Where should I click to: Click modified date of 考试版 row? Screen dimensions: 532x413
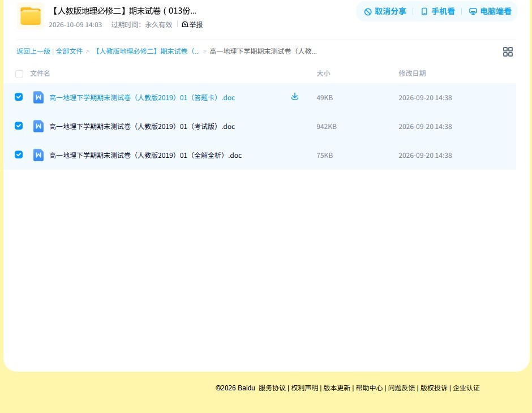coord(425,127)
